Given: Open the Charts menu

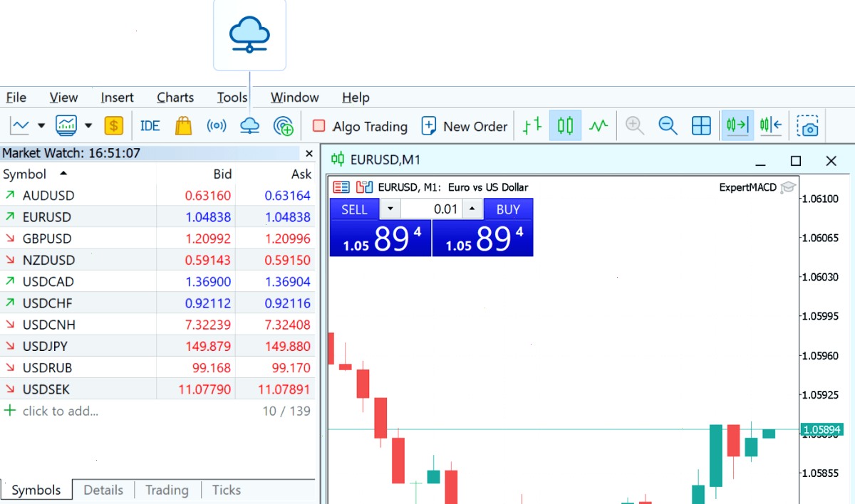Looking at the screenshot, I should tap(175, 98).
